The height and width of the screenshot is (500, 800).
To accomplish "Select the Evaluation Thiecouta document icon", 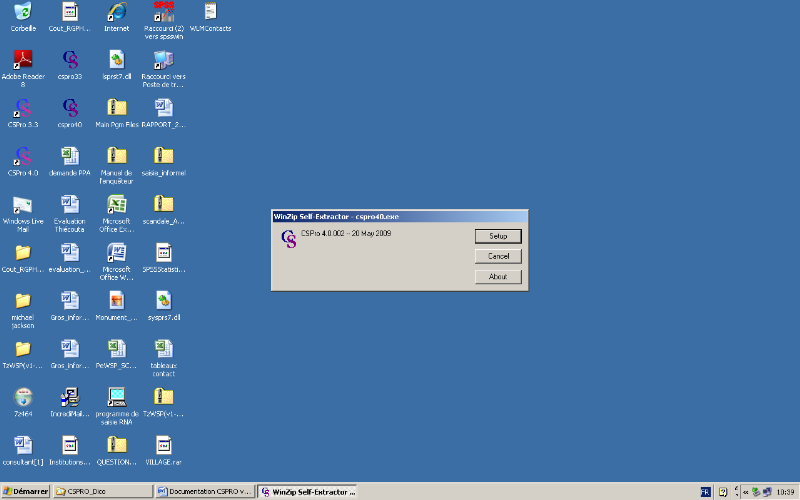I will [70, 213].
